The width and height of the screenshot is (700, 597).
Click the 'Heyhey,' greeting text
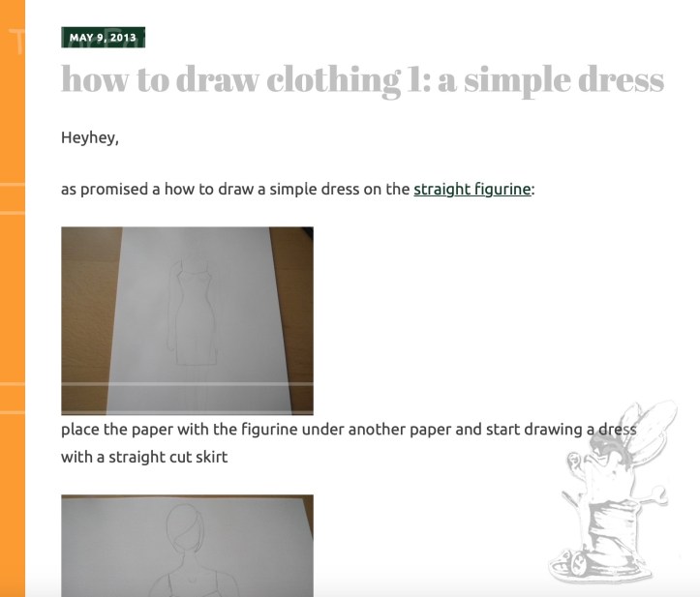[x=90, y=137]
